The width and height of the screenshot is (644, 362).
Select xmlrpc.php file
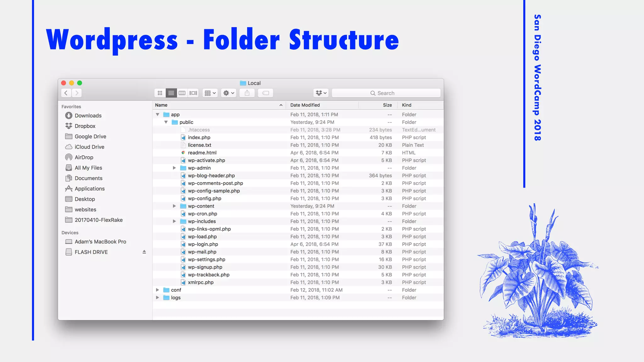[x=298, y=282]
